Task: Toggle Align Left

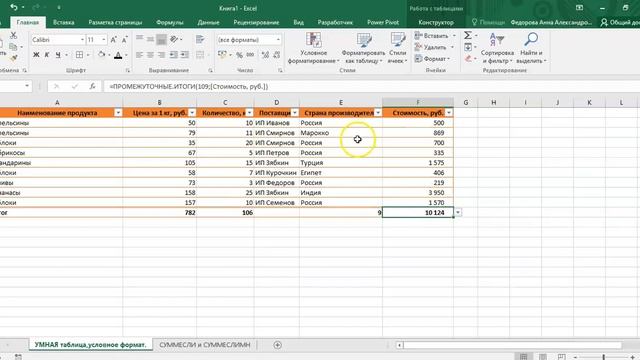Action: pyautogui.click(x=139, y=55)
